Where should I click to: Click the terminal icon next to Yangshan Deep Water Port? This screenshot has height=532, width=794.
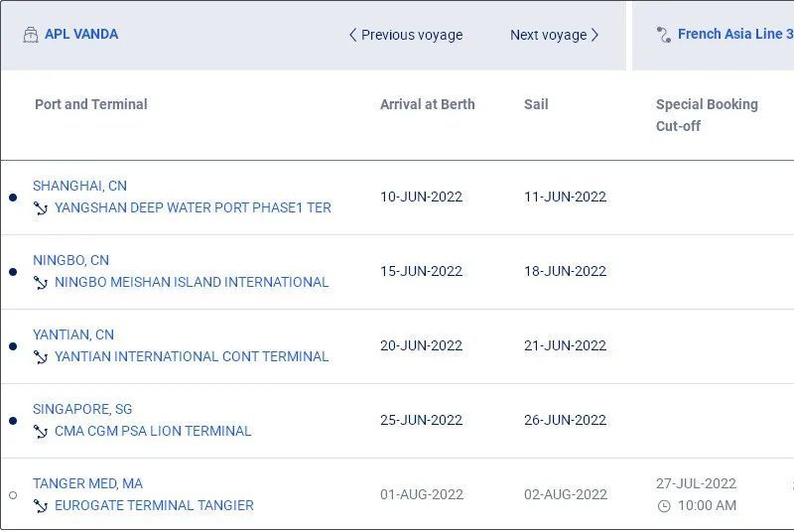click(x=41, y=208)
